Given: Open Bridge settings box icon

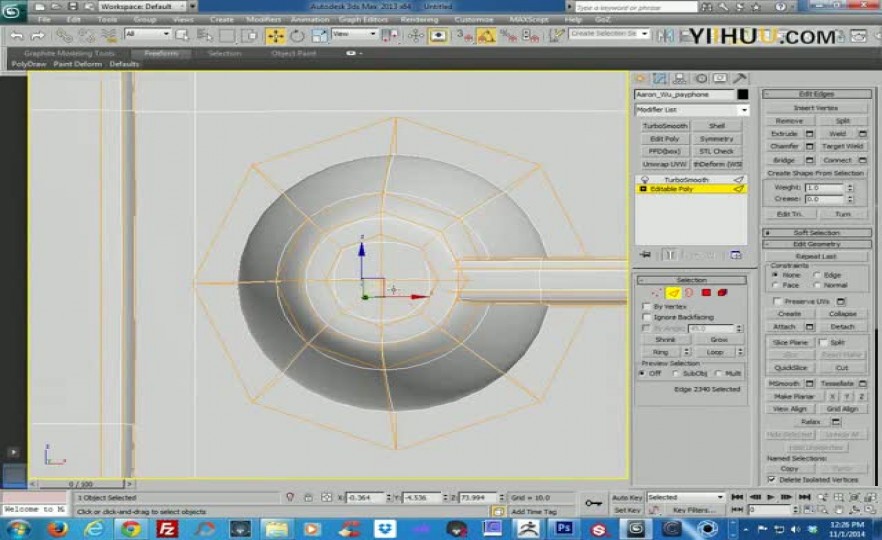Looking at the screenshot, I should (x=809, y=160).
